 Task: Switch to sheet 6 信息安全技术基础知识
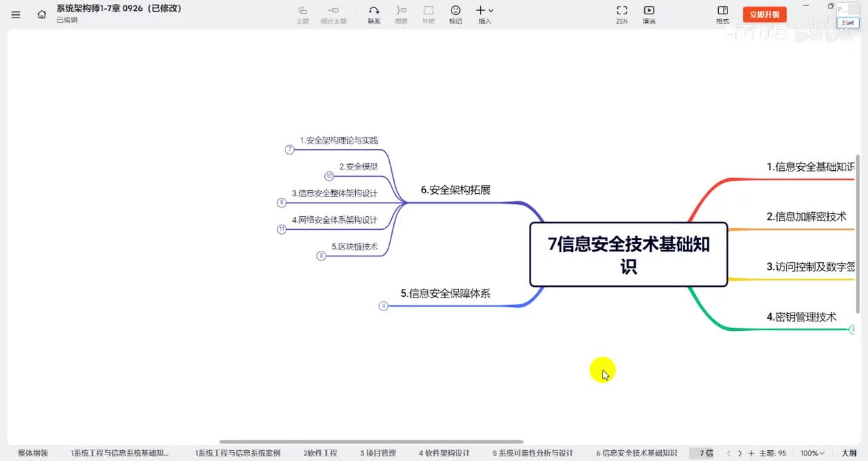[x=636, y=453]
